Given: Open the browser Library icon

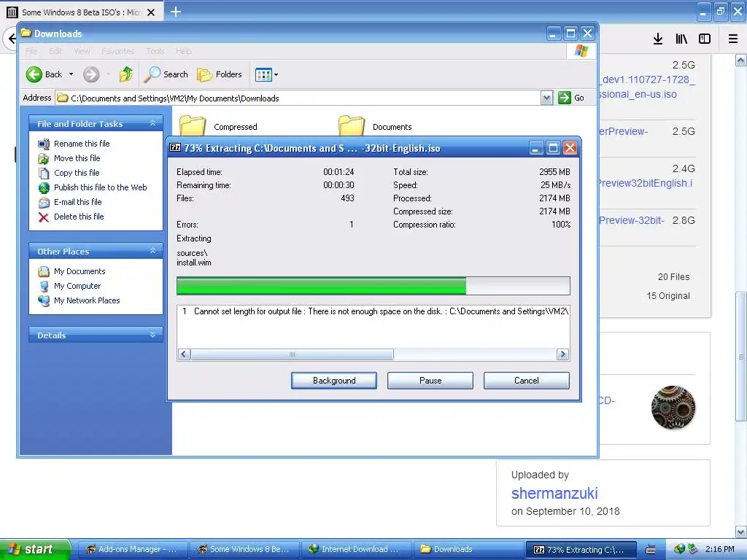Looking at the screenshot, I should [x=681, y=39].
